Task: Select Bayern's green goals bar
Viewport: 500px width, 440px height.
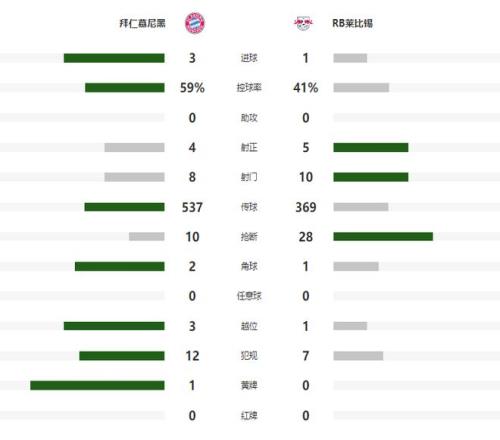Action: (x=114, y=58)
